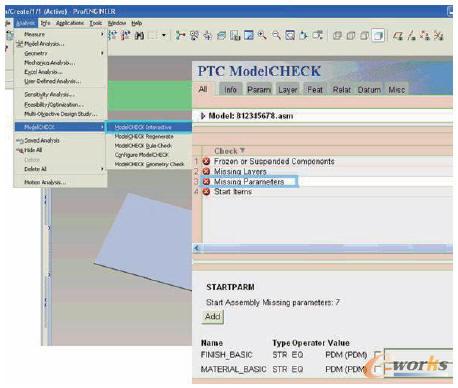458x388 pixels.
Task: Toggle datum axes display icon
Action: point(411,35)
